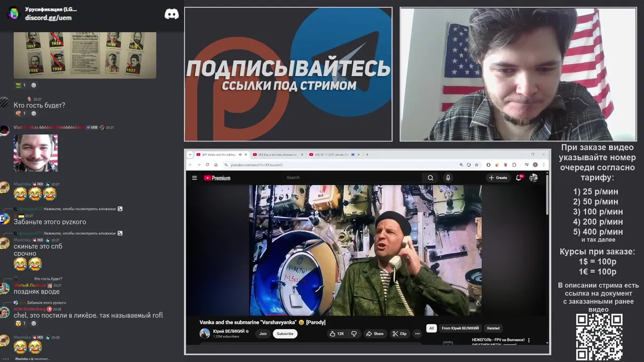
Task: Toggle reaction under the chel rofl message
Action: pos(21,323)
